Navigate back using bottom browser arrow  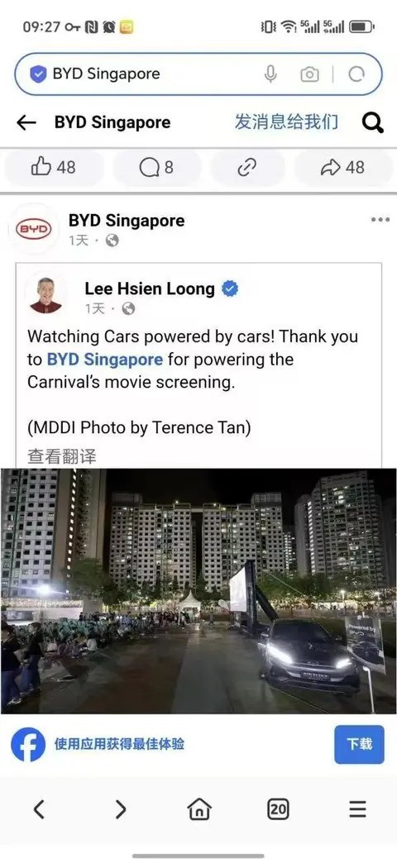(x=39, y=809)
